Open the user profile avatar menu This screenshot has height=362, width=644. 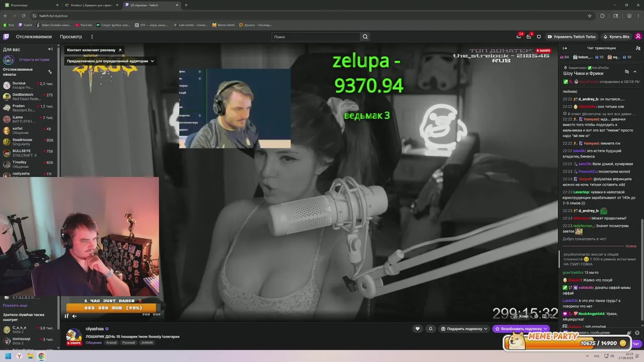(x=638, y=37)
